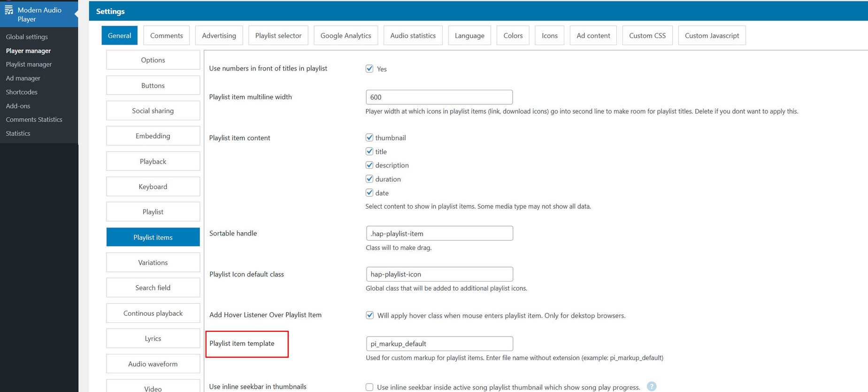This screenshot has height=392, width=868.
Task: Click the Playlist item template field
Action: (439, 344)
